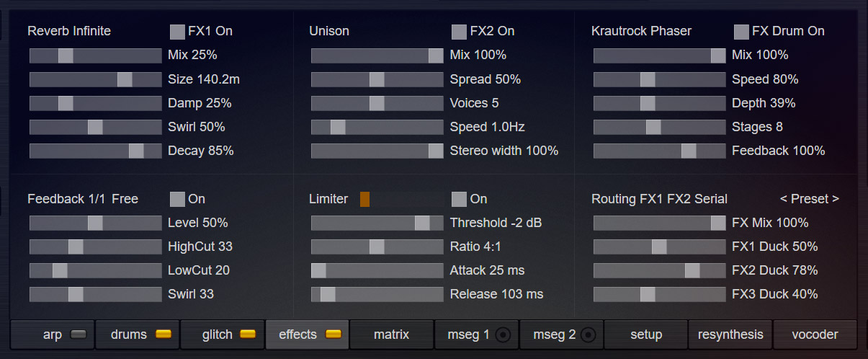Enable the FX2 On checkbox
868x359 pixels.
(459, 32)
